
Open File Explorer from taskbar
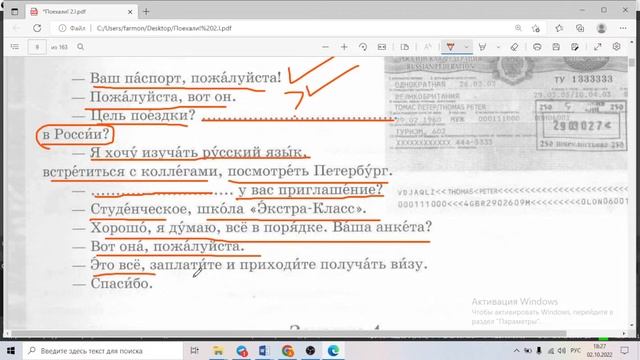[x=218, y=351]
